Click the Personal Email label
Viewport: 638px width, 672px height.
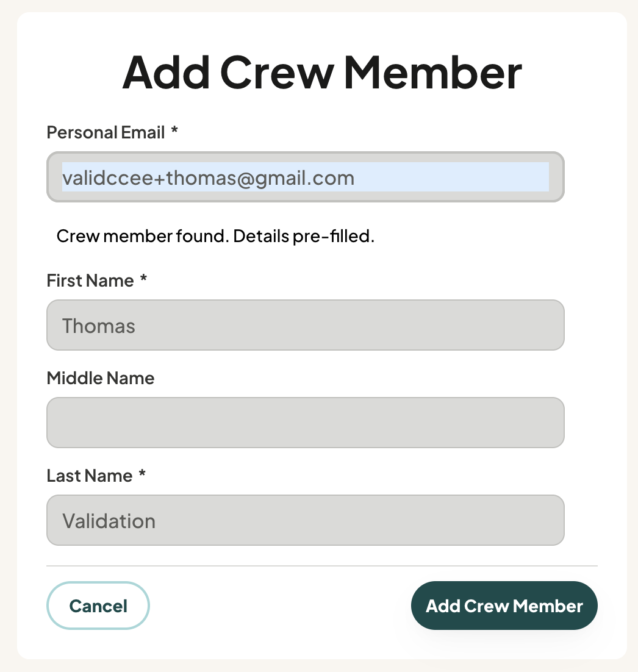[x=106, y=132]
